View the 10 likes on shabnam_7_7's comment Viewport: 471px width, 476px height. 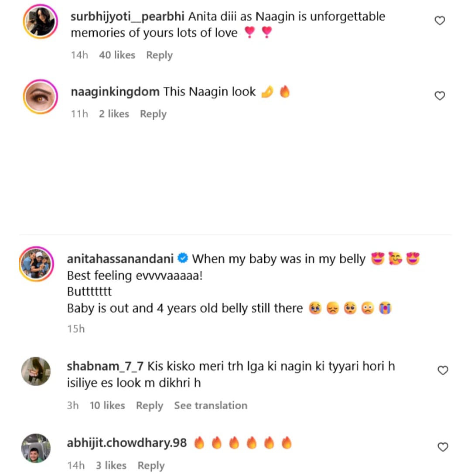[107, 405]
